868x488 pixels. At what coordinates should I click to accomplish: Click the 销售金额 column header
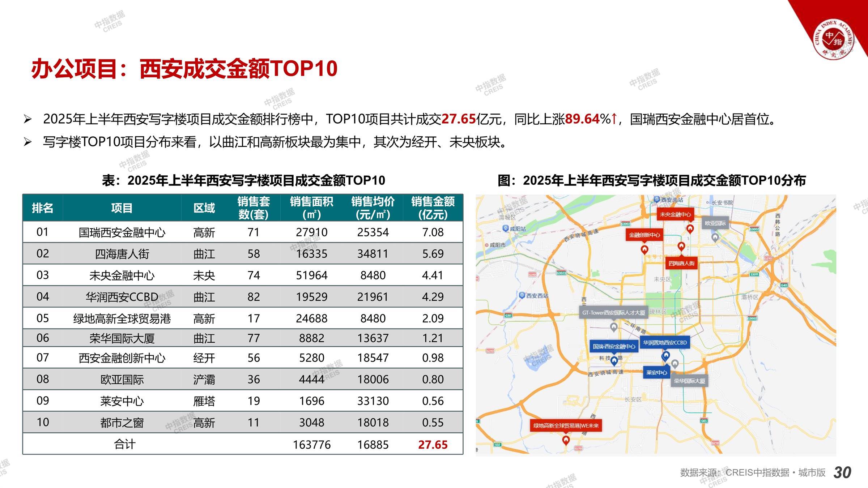433,208
